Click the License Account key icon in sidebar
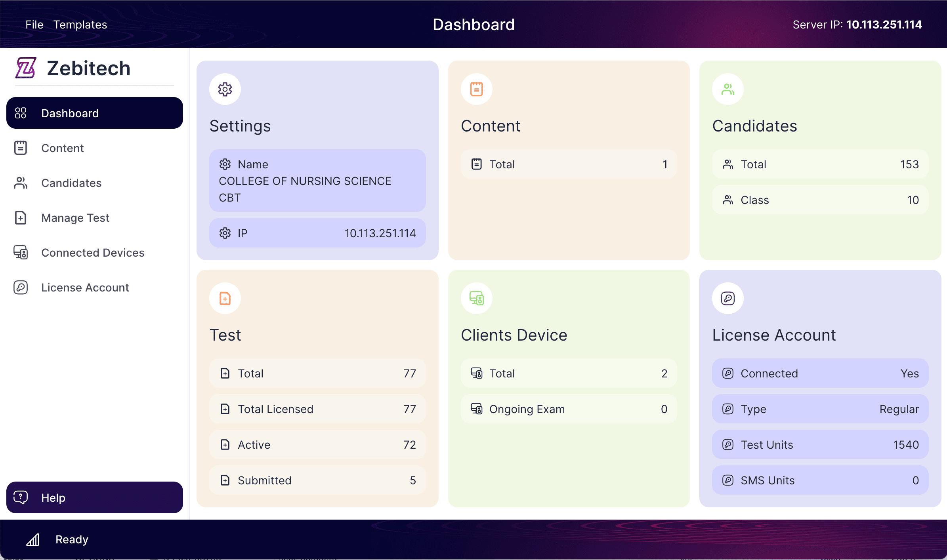The image size is (947, 560). coord(21,287)
